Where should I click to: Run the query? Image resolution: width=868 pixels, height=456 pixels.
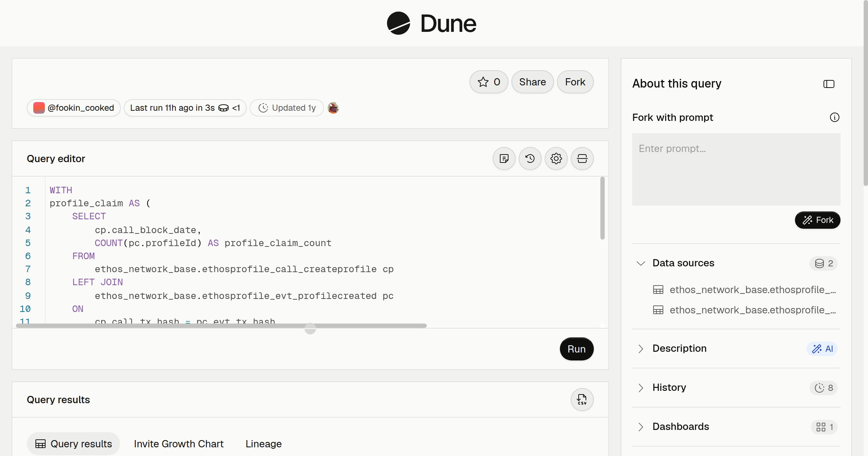(x=576, y=349)
